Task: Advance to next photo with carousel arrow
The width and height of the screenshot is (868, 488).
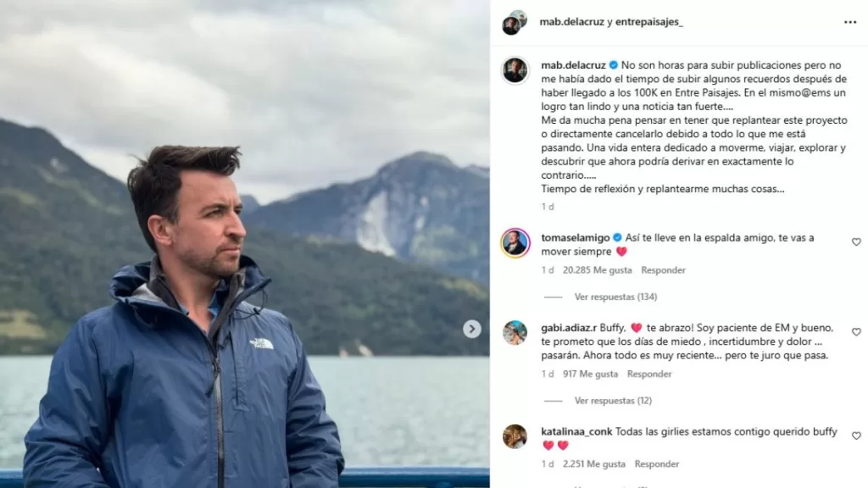Action: tap(471, 329)
